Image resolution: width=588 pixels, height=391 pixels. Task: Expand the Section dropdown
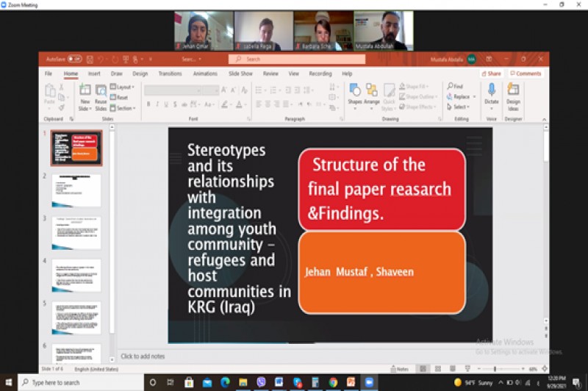[123, 108]
